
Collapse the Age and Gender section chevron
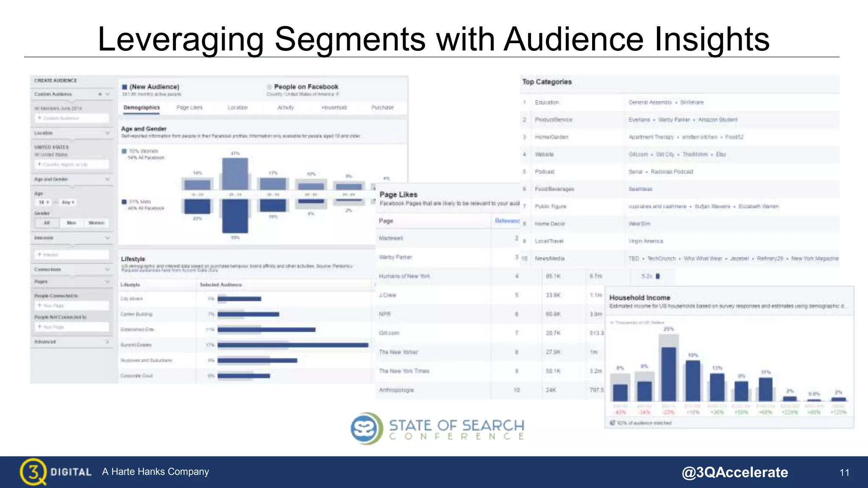click(x=107, y=180)
